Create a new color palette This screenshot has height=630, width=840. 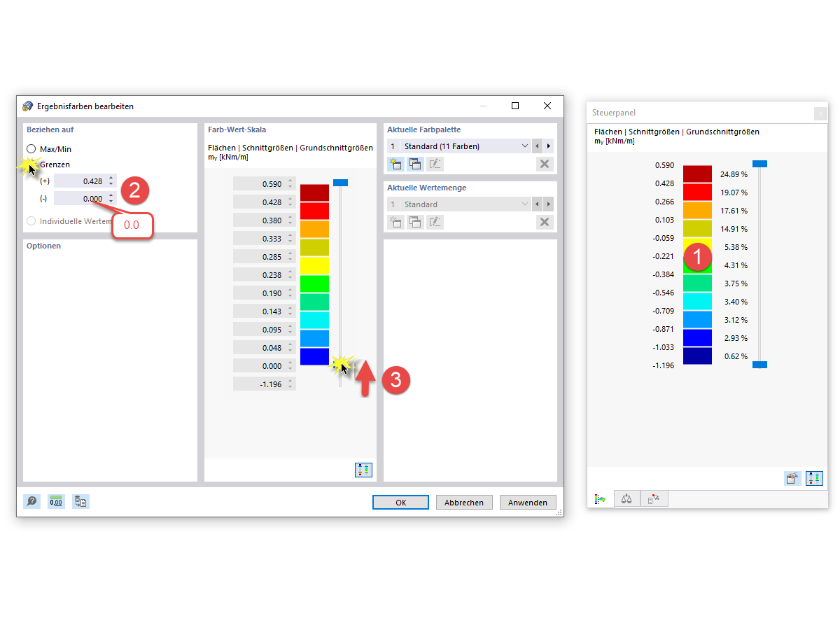(x=395, y=163)
